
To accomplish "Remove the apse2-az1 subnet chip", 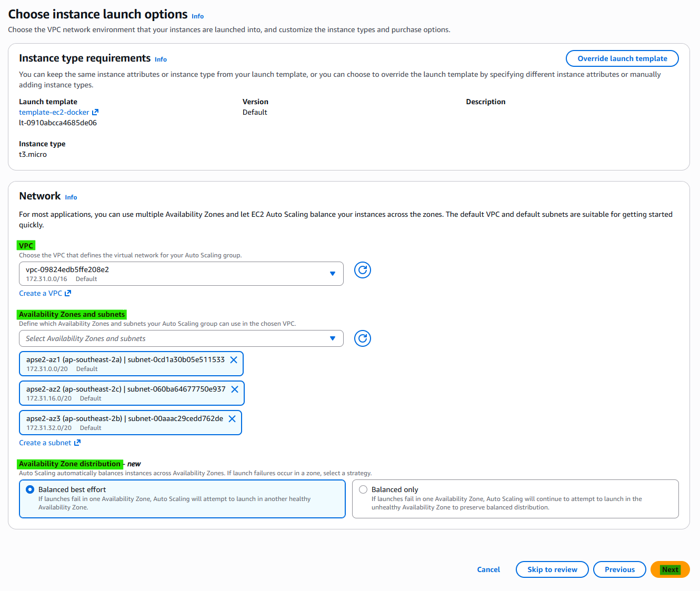I will (x=234, y=360).
